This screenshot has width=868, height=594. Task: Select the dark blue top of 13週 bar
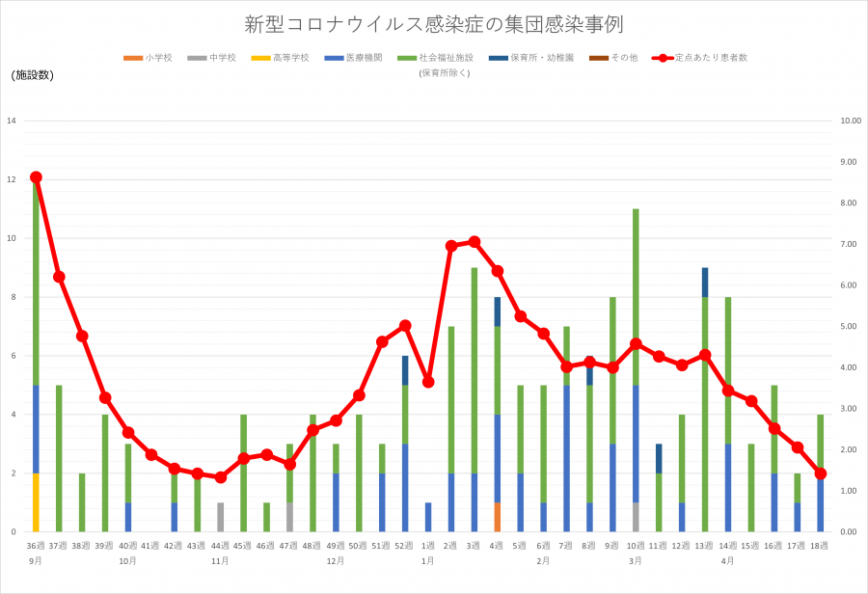point(705,283)
